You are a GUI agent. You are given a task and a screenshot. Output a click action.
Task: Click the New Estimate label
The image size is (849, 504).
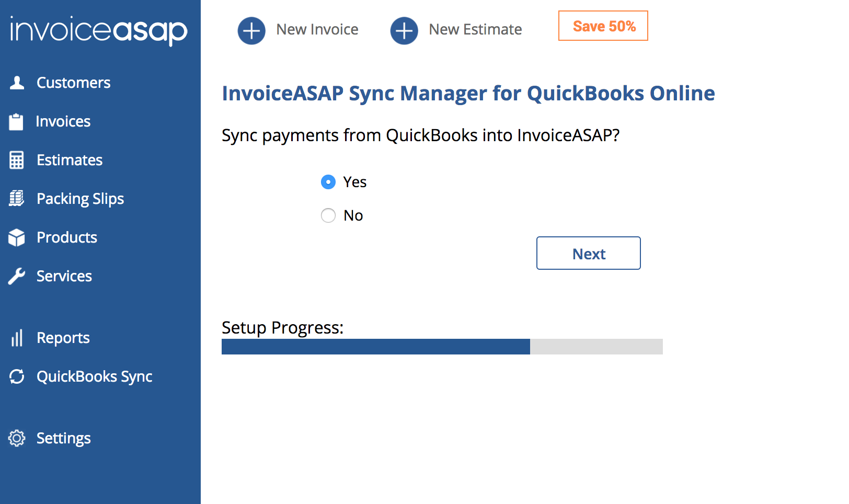tap(475, 29)
